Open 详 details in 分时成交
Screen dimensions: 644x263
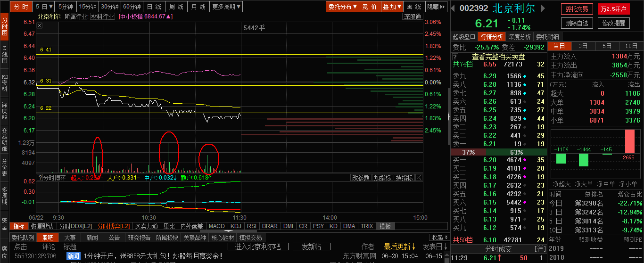[540, 248]
